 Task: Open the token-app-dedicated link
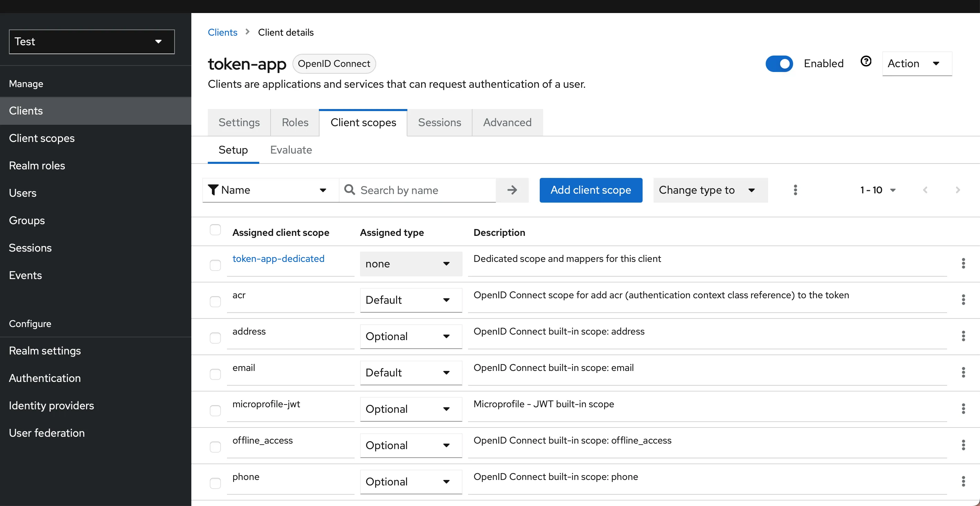[278, 259]
